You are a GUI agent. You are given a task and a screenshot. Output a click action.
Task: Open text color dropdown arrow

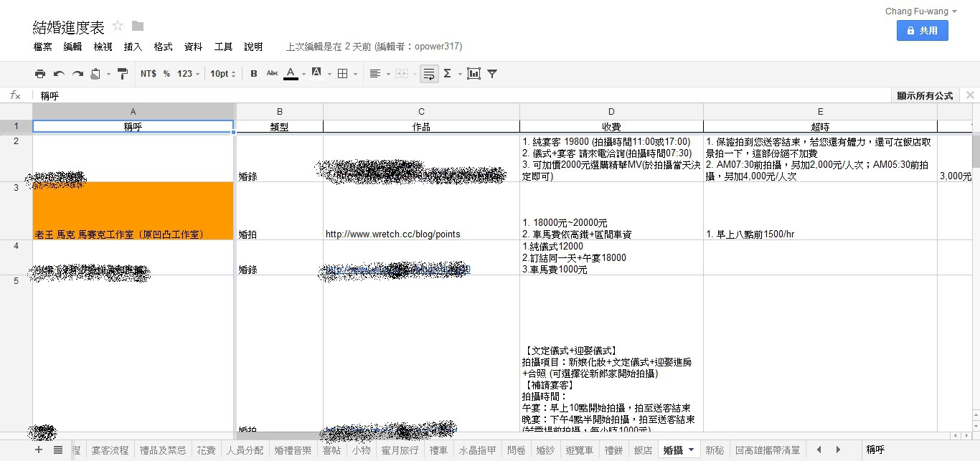303,74
